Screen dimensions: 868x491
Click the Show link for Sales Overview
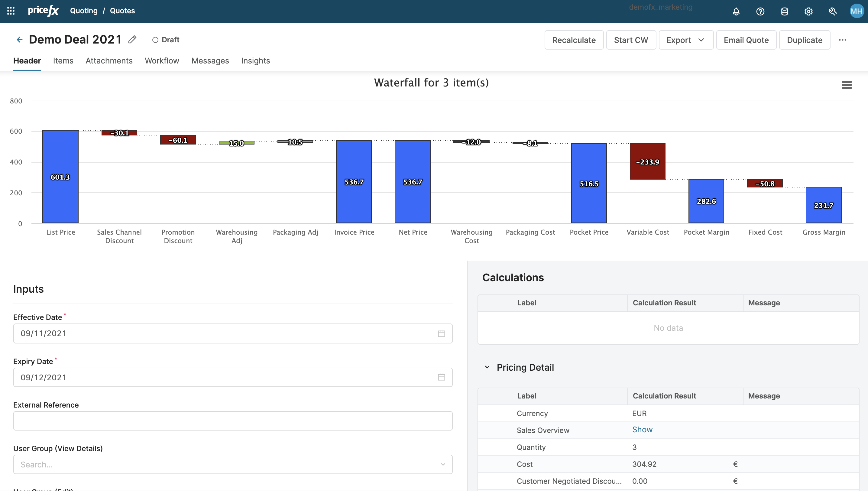tap(642, 430)
